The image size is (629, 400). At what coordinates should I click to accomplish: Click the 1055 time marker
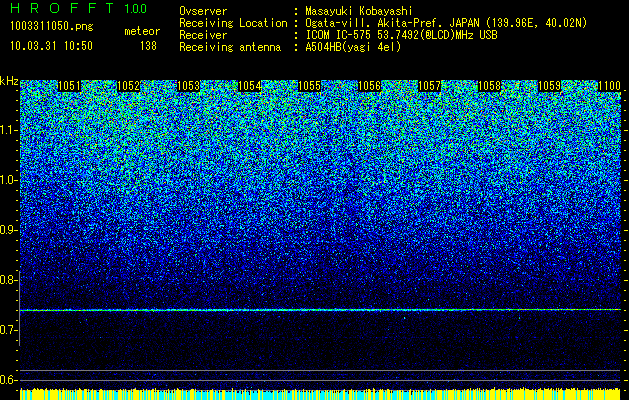(309, 86)
